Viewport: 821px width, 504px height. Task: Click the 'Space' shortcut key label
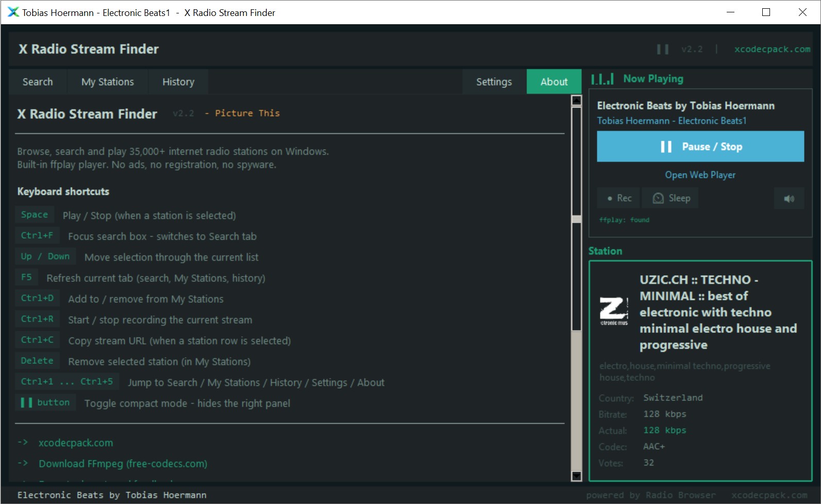pos(35,214)
